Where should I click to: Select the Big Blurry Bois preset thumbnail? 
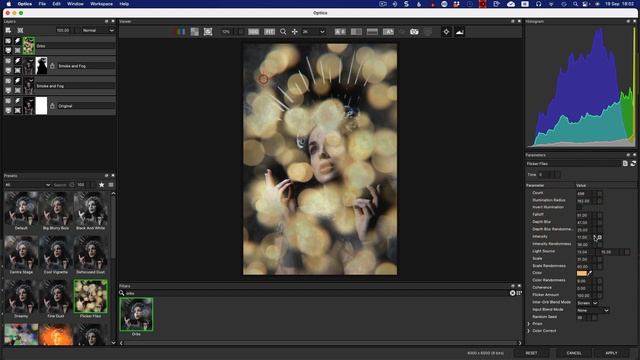tap(56, 209)
